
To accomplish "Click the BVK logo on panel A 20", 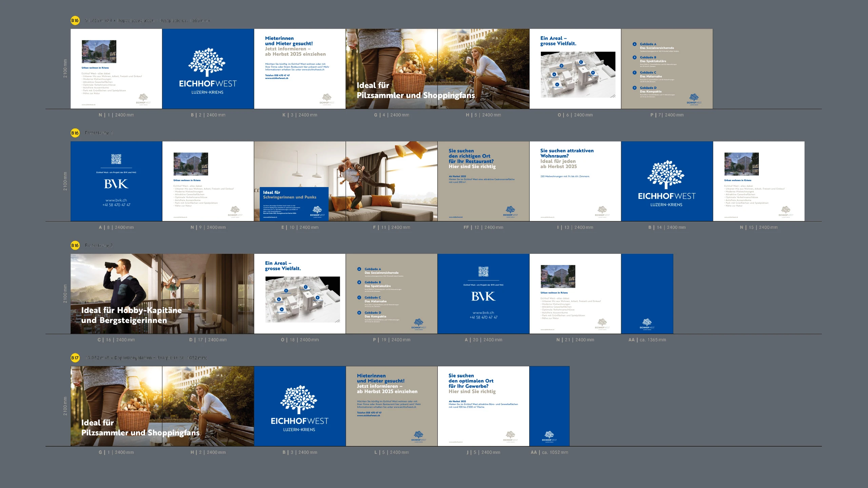I will [483, 297].
